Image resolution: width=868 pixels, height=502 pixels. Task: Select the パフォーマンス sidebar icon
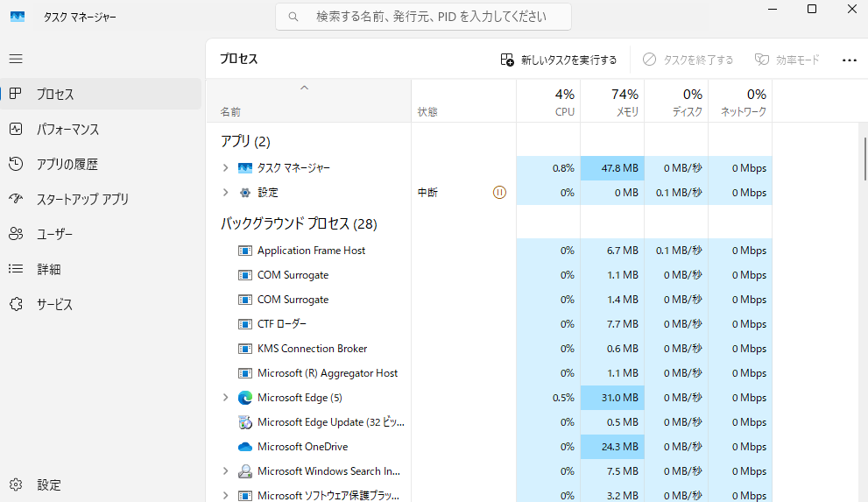[x=16, y=129]
